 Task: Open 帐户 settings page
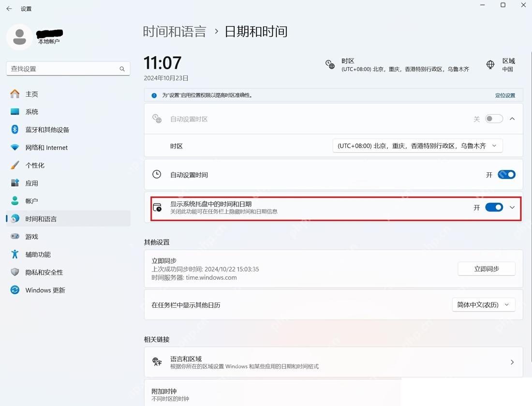coord(68,201)
